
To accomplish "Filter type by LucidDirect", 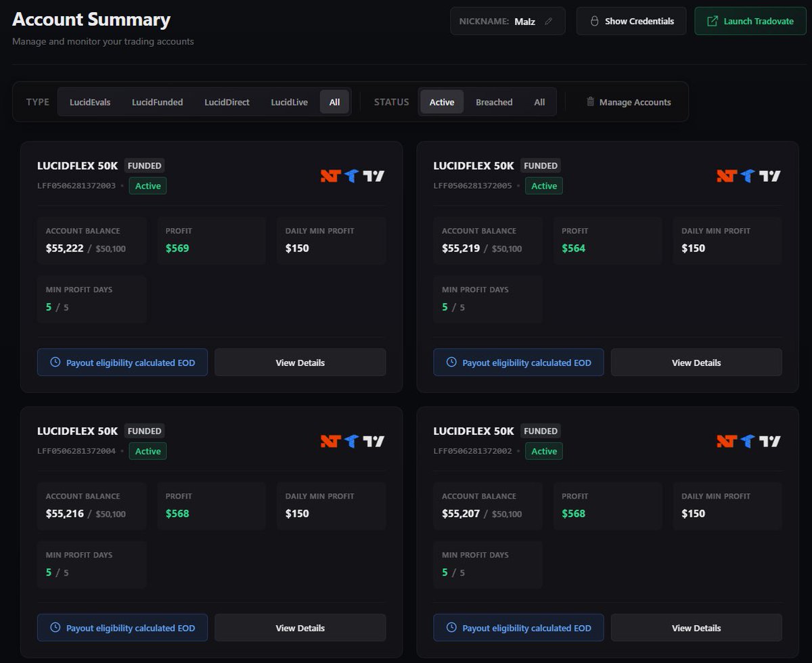I will (x=227, y=102).
